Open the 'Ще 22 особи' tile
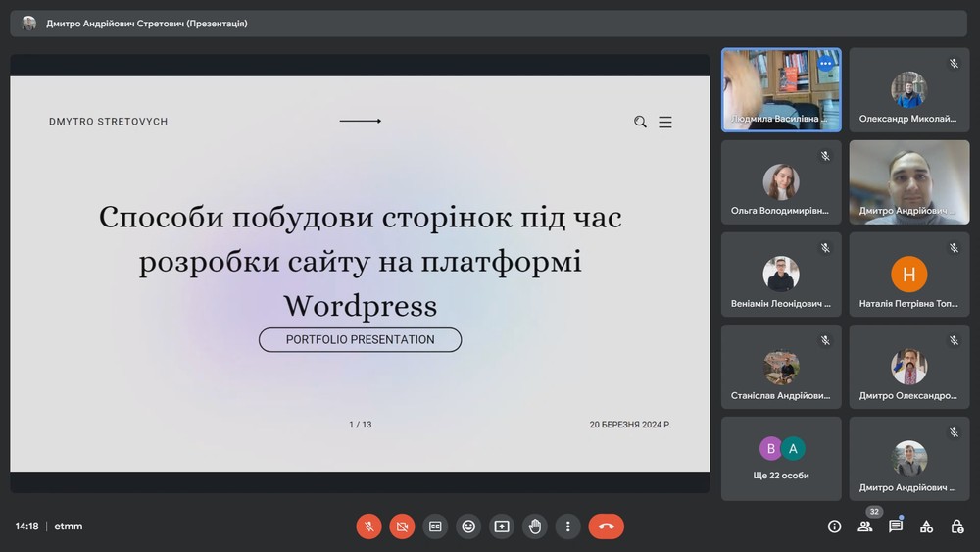 pyautogui.click(x=781, y=459)
